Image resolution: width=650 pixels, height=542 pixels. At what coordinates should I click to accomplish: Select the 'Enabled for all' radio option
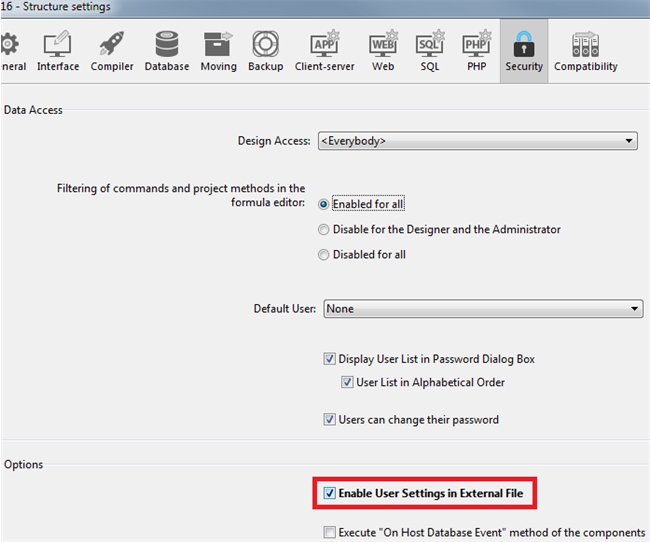tap(324, 204)
